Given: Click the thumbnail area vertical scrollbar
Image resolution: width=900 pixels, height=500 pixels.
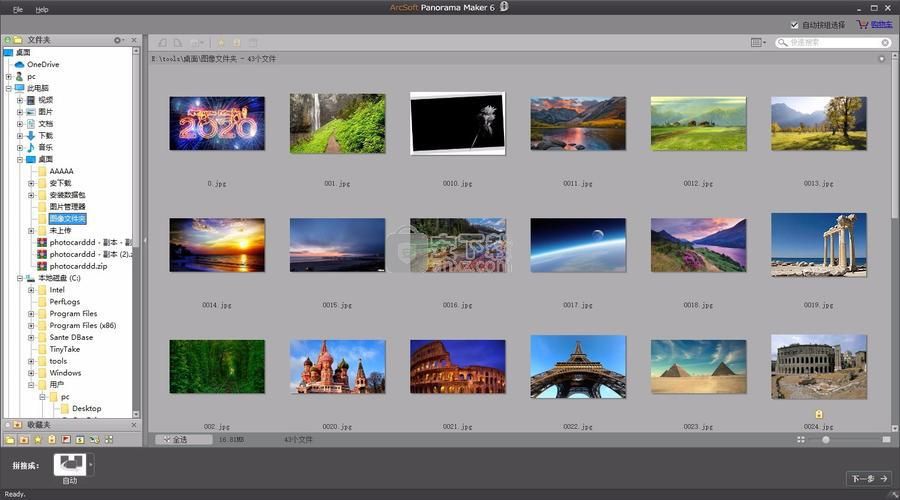Looking at the screenshot, I should 894,242.
